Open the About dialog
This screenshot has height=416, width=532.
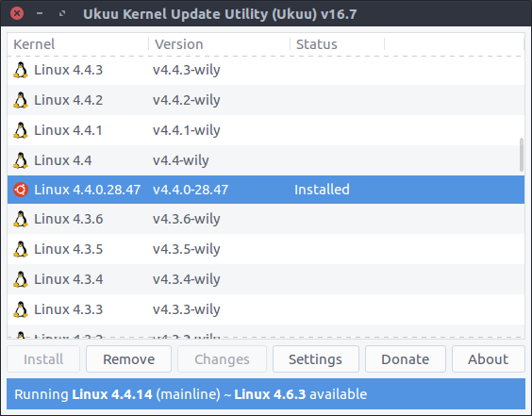coord(489,359)
